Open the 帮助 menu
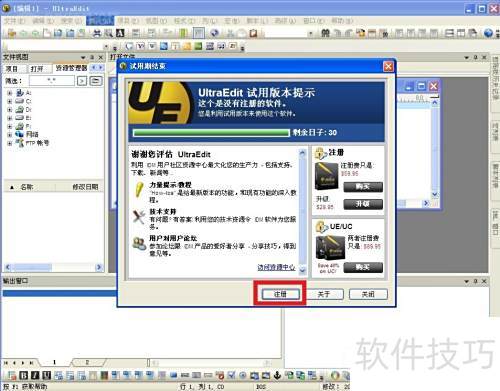The width and height of the screenshot is (500, 391). tap(342, 21)
